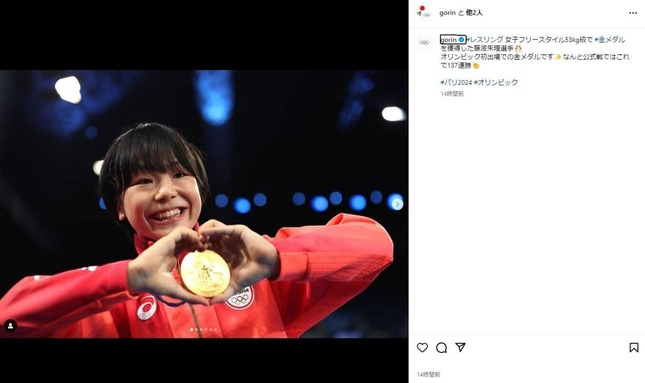Show tagged people icon on photo
645x383 pixels.
[10, 326]
